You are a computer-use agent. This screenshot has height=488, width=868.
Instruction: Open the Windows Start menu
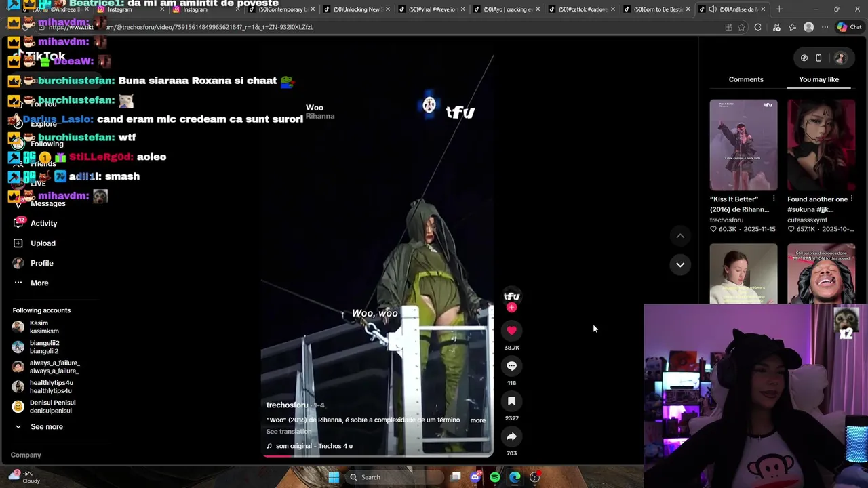(334, 477)
